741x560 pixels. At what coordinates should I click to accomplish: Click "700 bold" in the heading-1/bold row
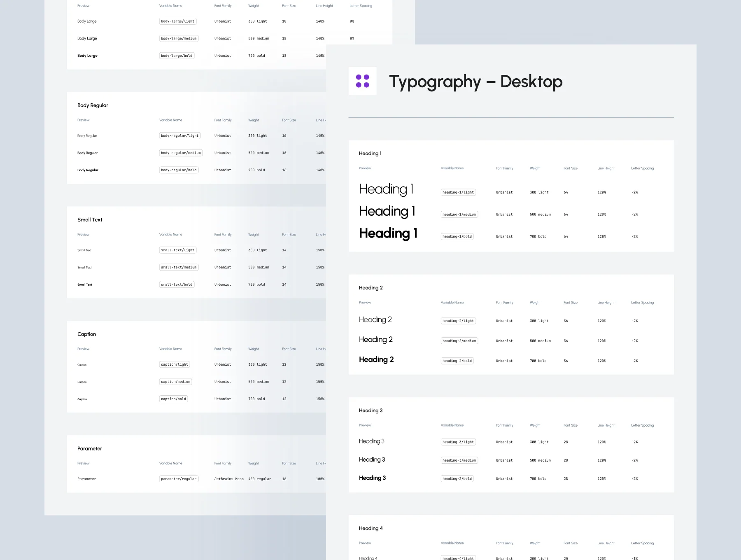click(538, 237)
